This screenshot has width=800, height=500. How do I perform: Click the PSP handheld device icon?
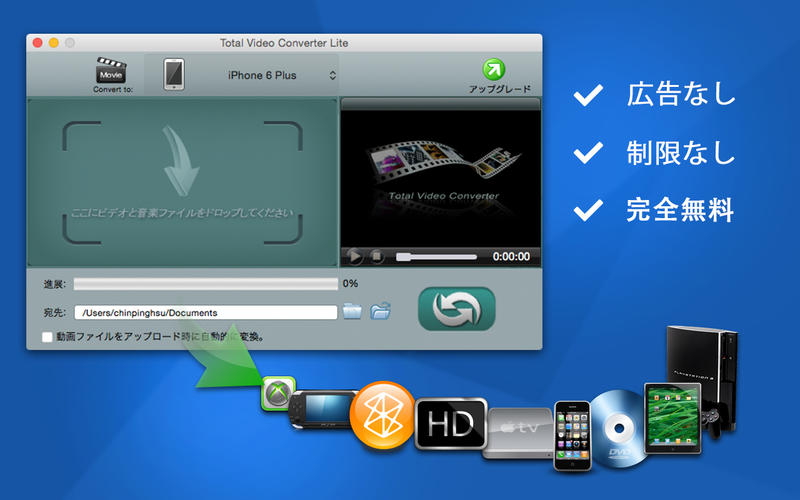pyautogui.click(x=321, y=409)
